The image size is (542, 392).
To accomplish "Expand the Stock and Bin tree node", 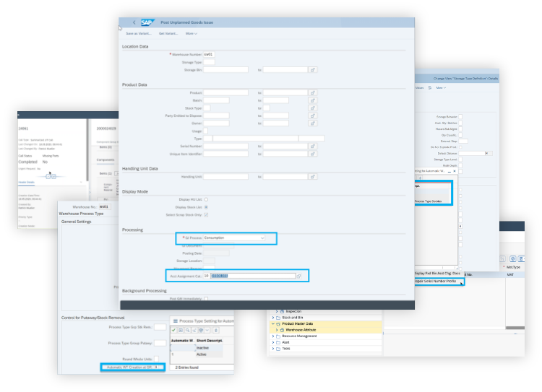I will (x=273, y=318).
